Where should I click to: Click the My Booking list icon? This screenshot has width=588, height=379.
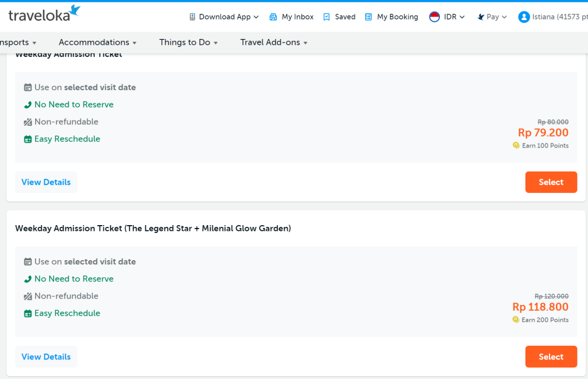[369, 17]
